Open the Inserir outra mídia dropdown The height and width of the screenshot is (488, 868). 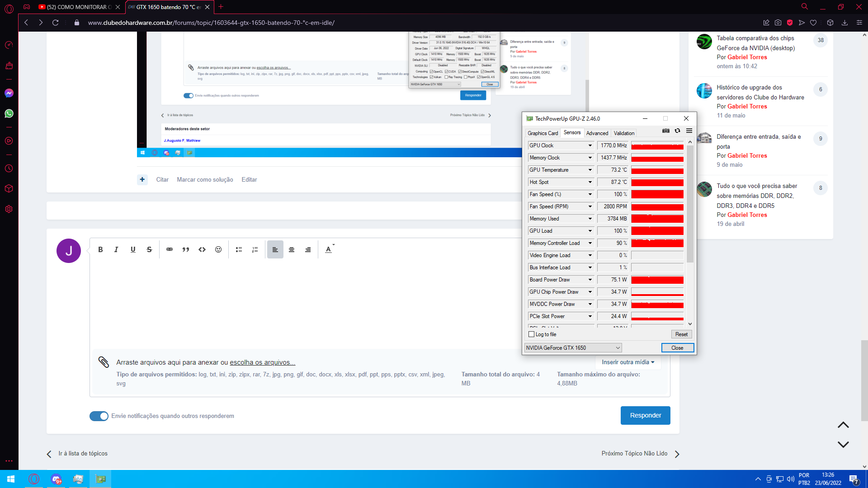[x=628, y=362]
